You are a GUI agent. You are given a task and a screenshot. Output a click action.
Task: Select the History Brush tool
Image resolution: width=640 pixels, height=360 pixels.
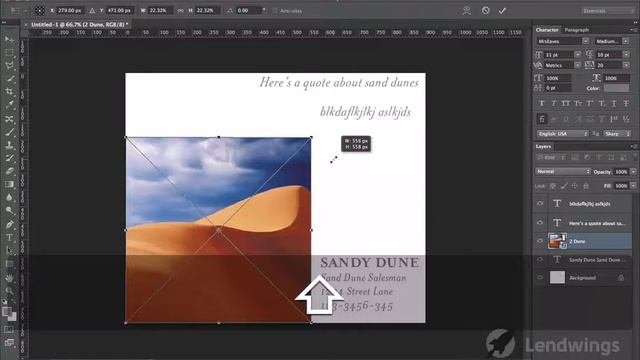tap(9, 158)
